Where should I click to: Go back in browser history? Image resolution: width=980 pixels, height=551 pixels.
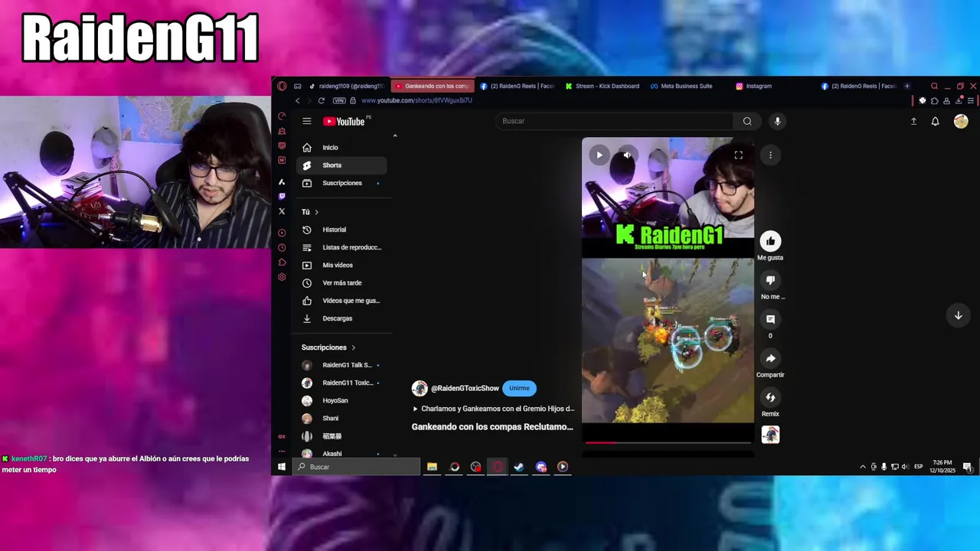point(297,100)
